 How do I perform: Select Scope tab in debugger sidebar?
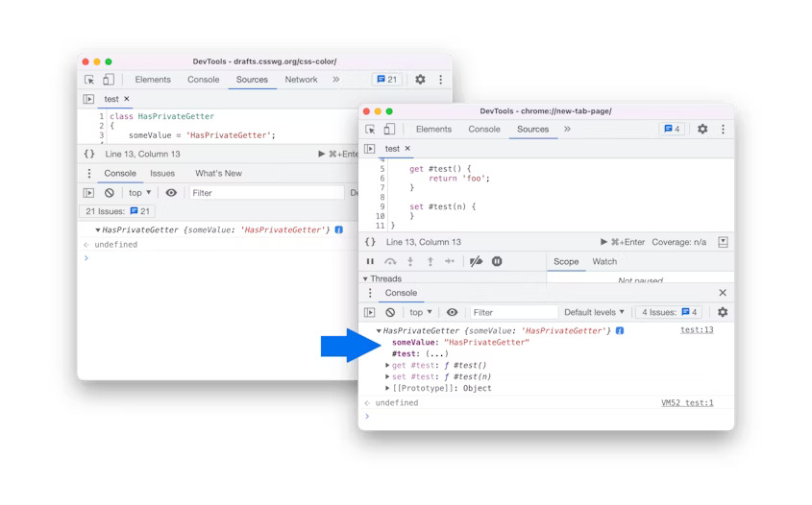coord(566,262)
